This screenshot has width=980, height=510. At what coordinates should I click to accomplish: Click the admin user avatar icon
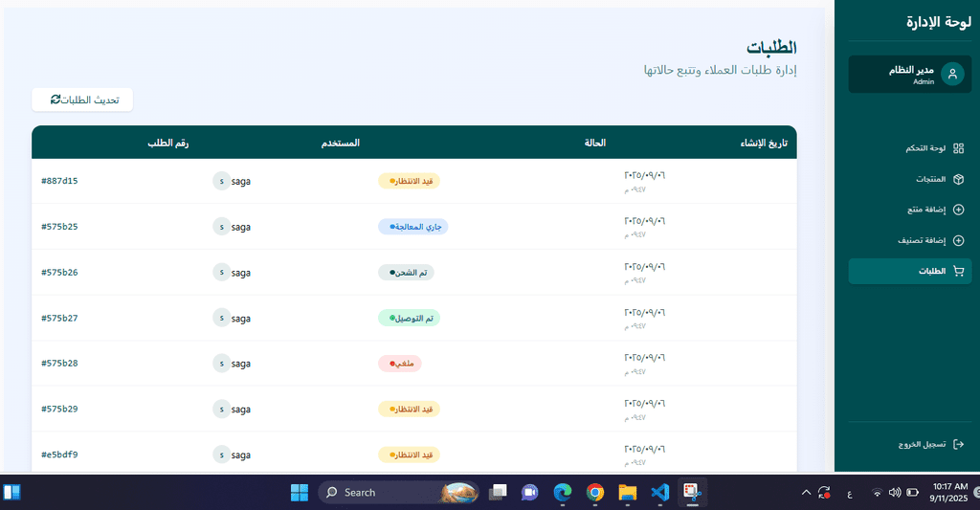952,75
